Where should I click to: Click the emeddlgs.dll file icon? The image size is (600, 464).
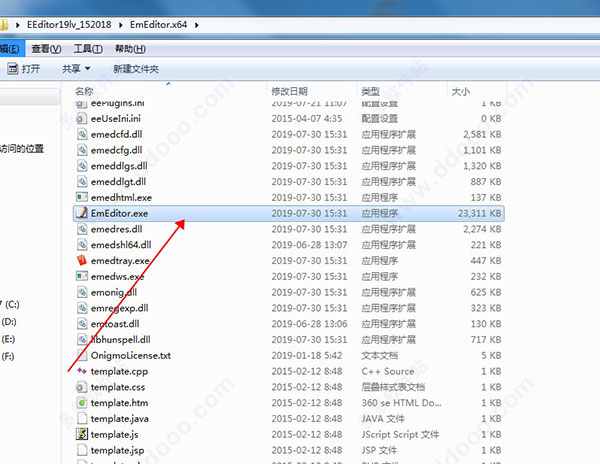[82, 166]
